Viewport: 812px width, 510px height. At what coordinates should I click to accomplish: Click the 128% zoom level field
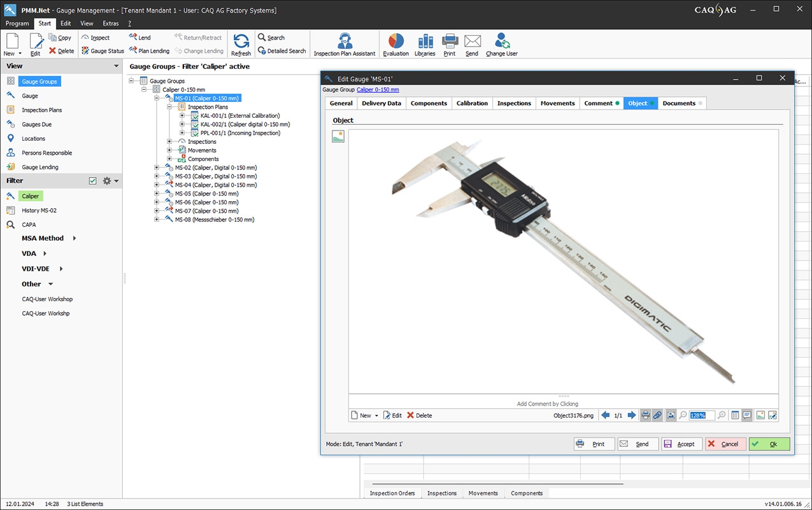[701, 416]
